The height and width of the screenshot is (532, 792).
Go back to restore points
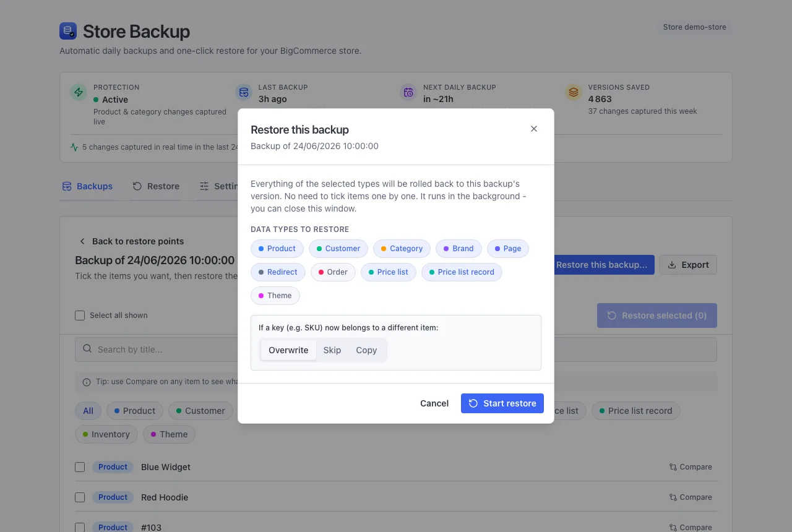click(131, 241)
